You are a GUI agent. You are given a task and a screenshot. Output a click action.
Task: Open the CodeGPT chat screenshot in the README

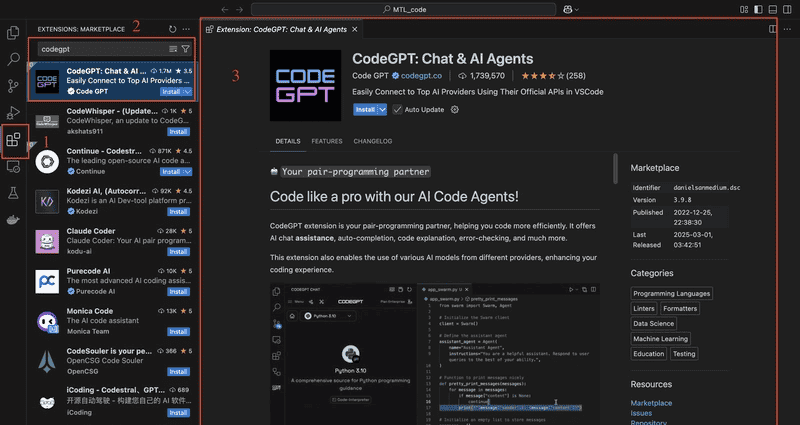435,354
